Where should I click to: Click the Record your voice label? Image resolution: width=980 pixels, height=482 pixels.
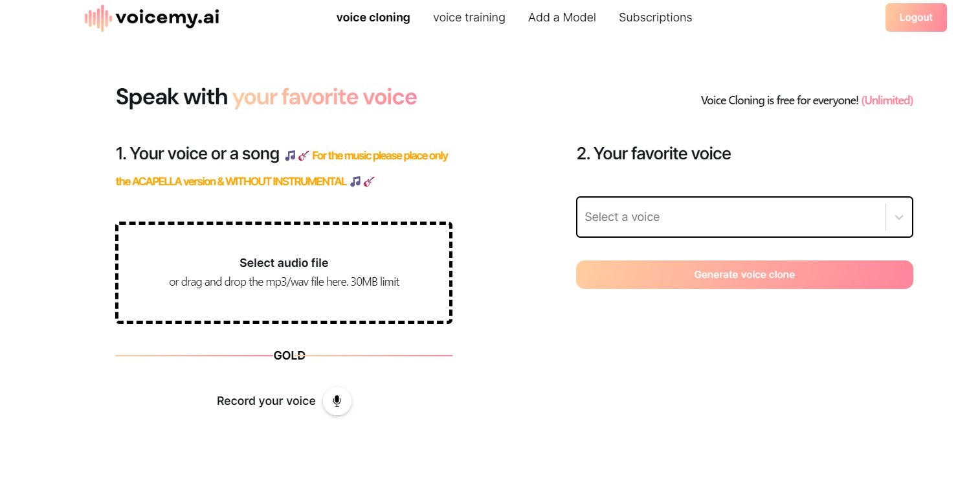click(x=266, y=401)
